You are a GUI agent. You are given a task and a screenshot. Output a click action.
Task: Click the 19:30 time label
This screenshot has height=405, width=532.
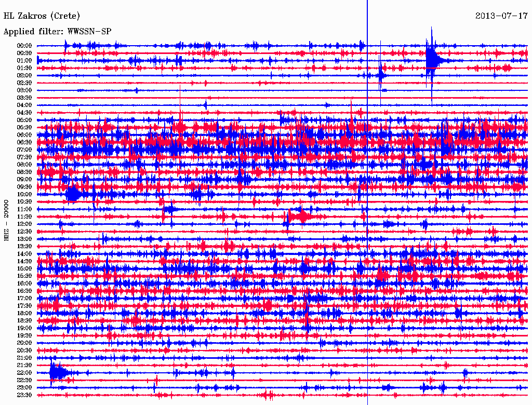(x=24, y=335)
